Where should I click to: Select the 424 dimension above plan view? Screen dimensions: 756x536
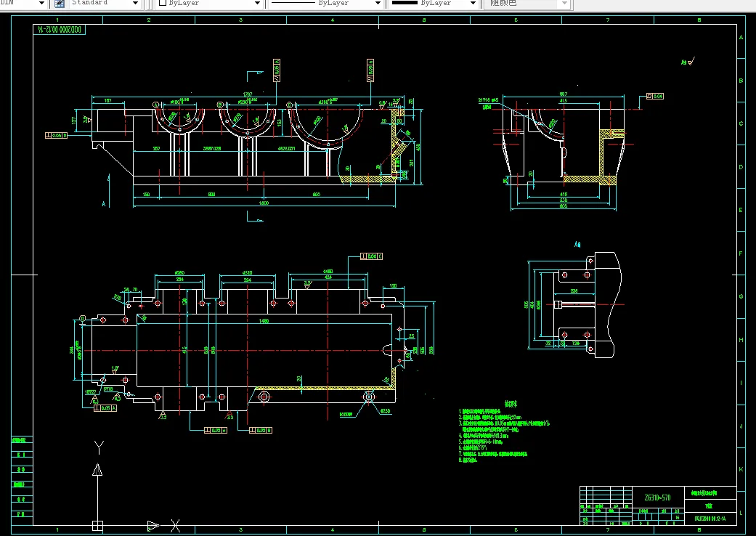tap(328, 277)
